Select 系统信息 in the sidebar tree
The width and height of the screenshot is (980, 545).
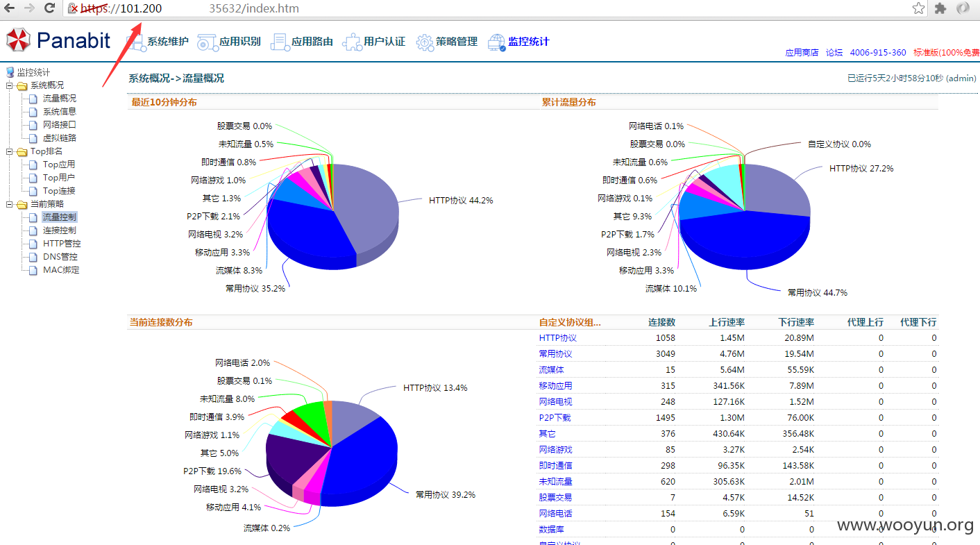pos(60,112)
